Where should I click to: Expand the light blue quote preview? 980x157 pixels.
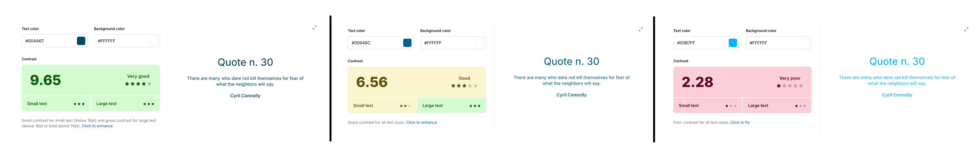click(x=966, y=29)
